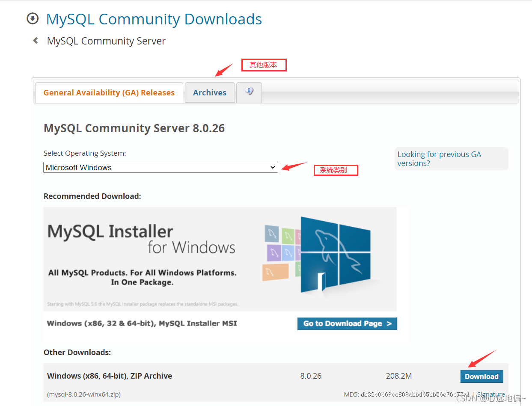The height and width of the screenshot is (406, 532).
Task: Click the back chevron beside MySQL Community Server
Action: pos(36,41)
